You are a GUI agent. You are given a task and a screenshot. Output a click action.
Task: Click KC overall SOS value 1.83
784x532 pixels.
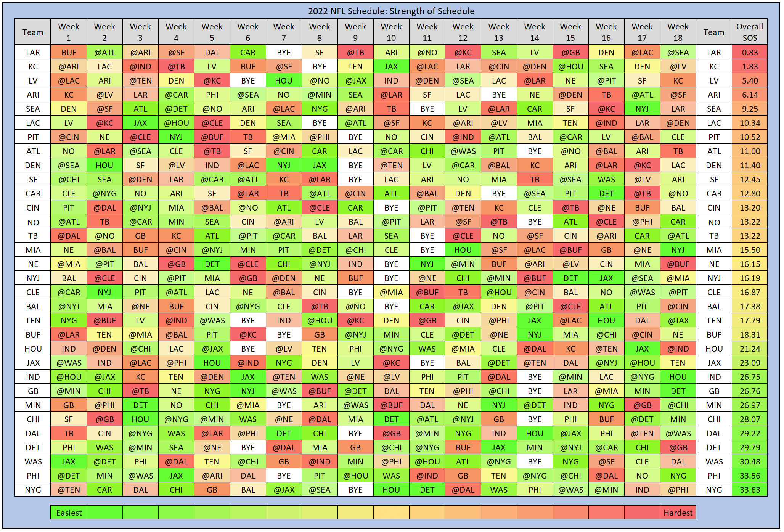coord(750,66)
